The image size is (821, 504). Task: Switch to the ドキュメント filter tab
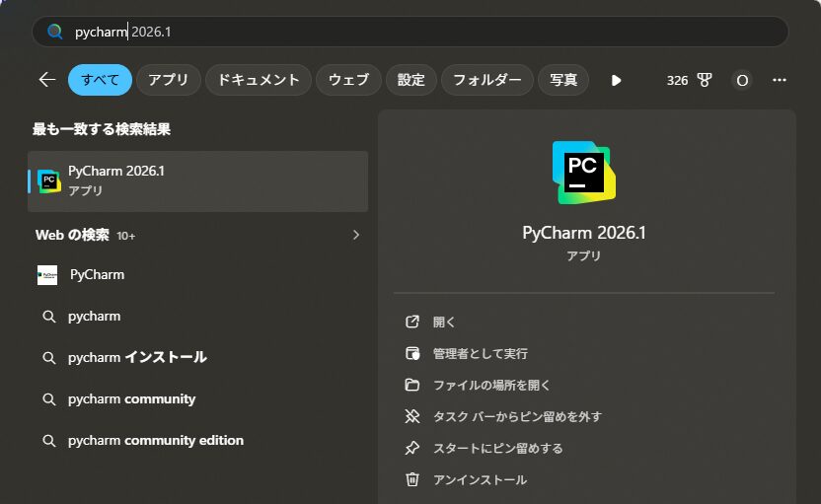coord(259,80)
